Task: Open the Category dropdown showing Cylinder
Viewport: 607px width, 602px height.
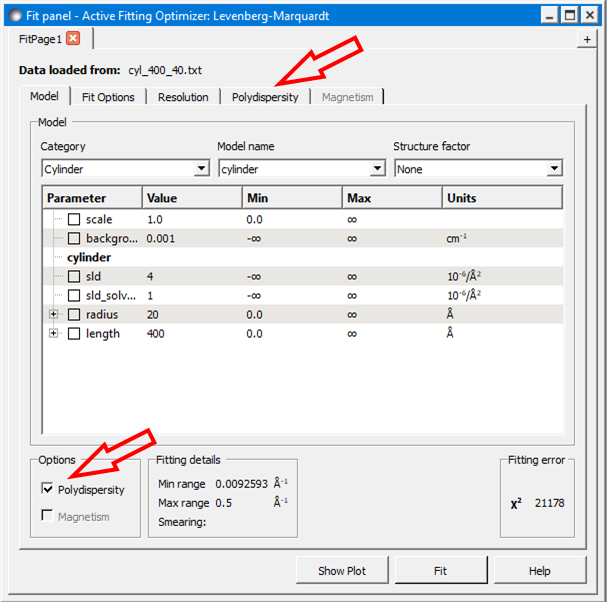Action: point(125,169)
